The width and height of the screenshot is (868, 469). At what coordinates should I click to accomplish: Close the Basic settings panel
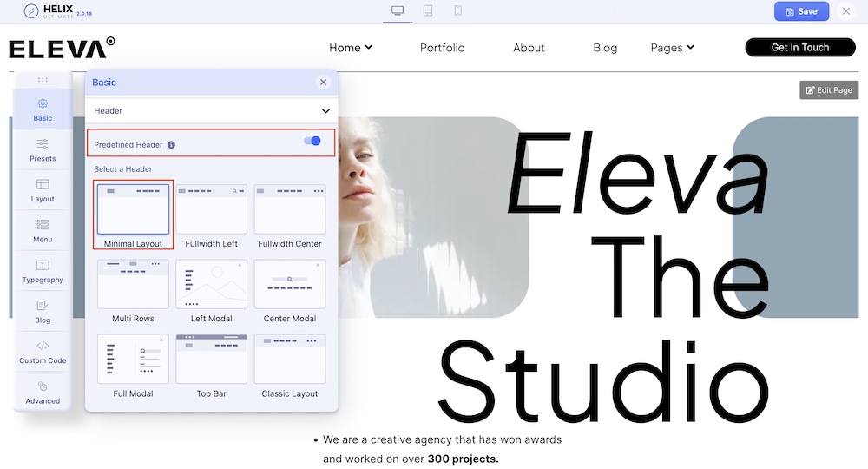[323, 83]
